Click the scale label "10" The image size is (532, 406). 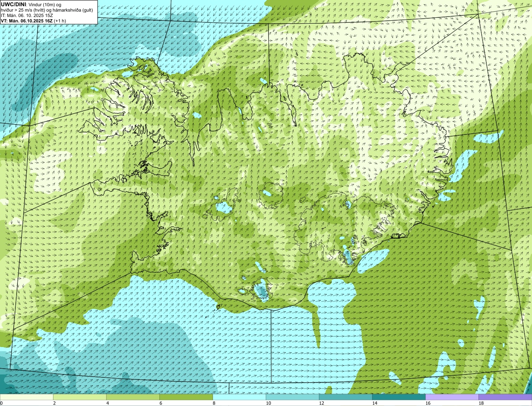tap(268, 403)
